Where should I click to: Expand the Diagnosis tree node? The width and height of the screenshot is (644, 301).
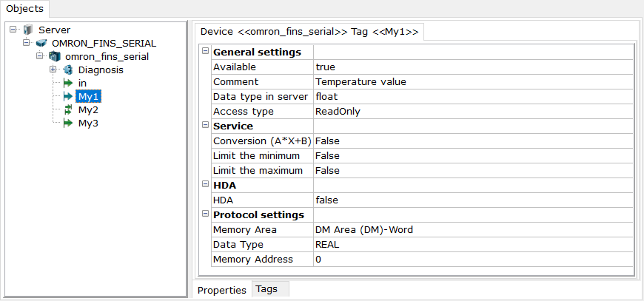point(53,70)
